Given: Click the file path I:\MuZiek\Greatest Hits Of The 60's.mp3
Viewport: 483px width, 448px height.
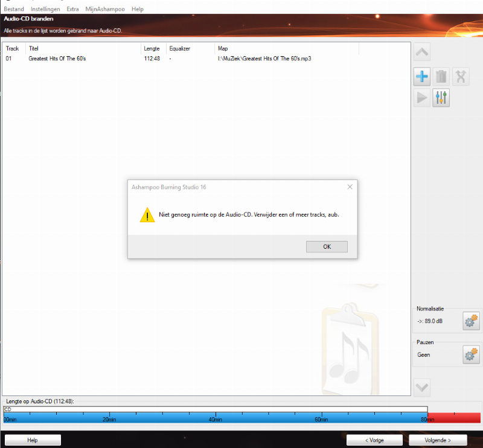Looking at the screenshot, I should pos(264,59).
